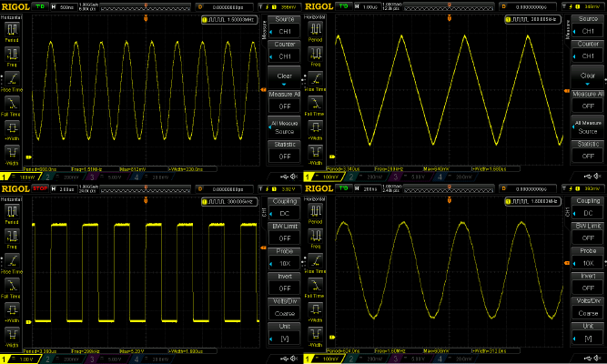The width and height of the screenshot is (607, 364).
Task: Select Fall Time icon on square-wave scope
Action: (12, 286)
